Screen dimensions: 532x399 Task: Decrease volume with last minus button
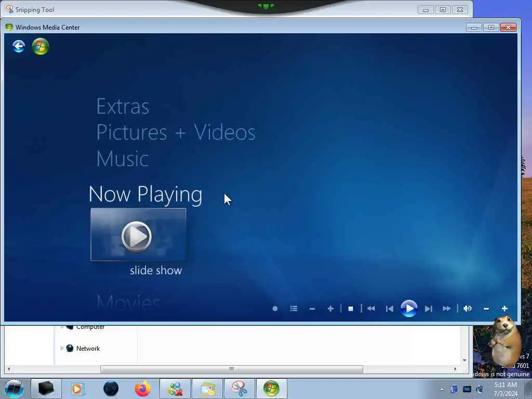coord(486,309)
